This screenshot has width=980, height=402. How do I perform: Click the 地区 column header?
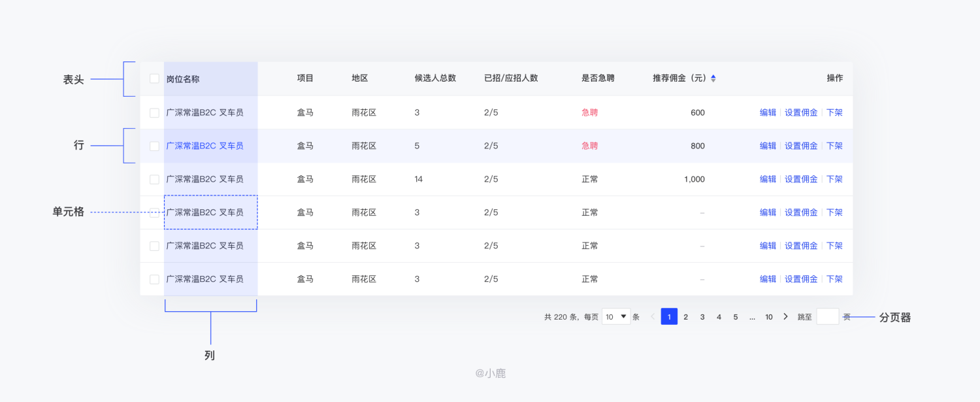pyautogui.click(x=360, y=78)
